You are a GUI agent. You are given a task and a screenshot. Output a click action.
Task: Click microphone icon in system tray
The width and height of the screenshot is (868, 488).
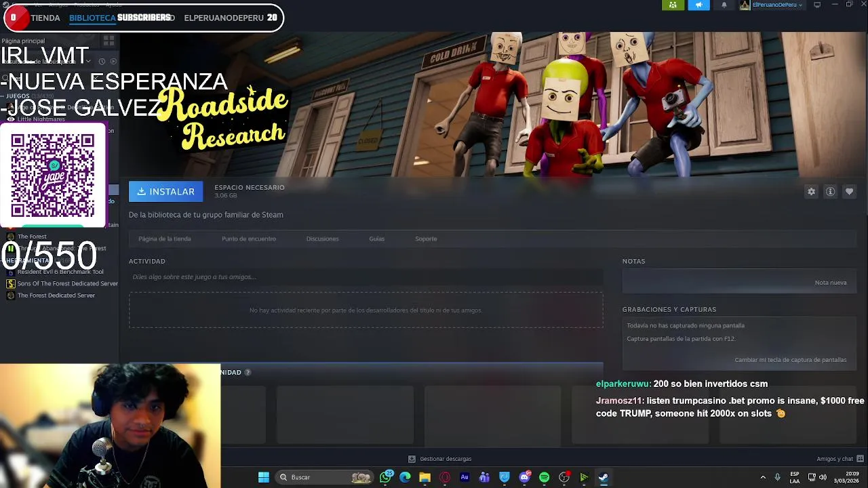click(777, 477)
